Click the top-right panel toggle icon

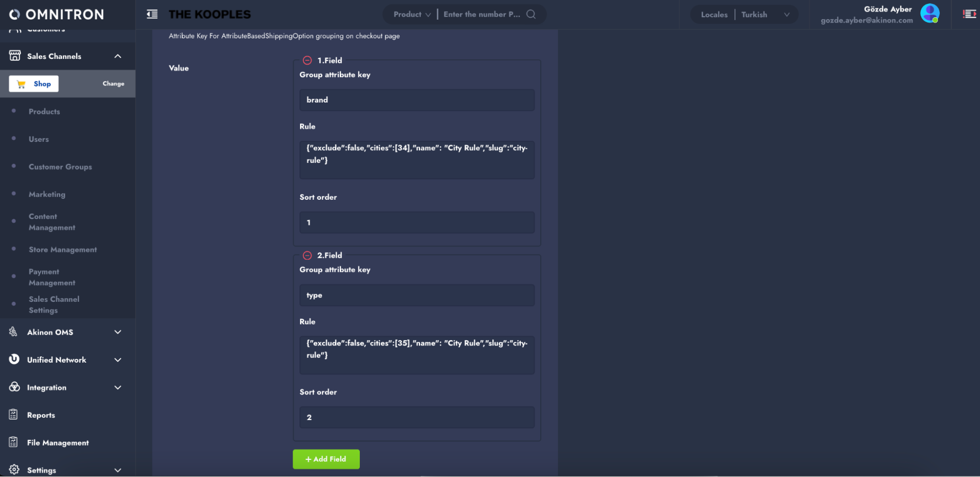[x=969, y=14]
